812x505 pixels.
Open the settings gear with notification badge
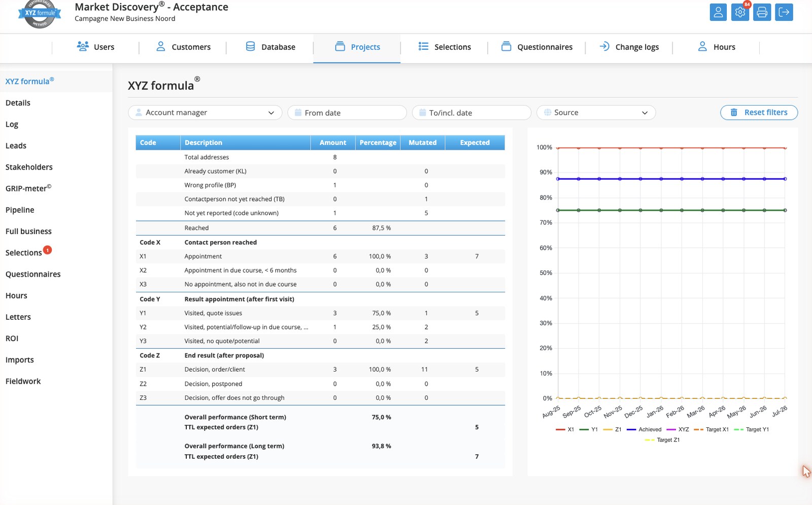pyautogui.click(x=740, y=12)
